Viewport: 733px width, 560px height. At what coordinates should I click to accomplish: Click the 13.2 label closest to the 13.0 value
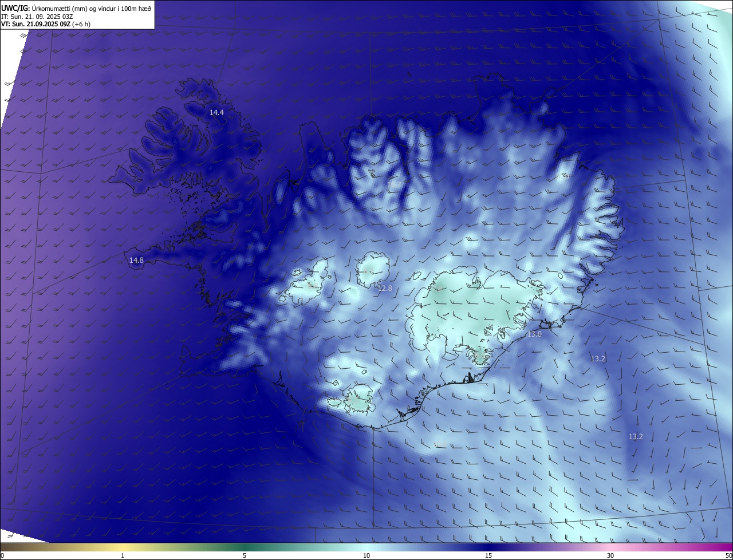point(598,358)
